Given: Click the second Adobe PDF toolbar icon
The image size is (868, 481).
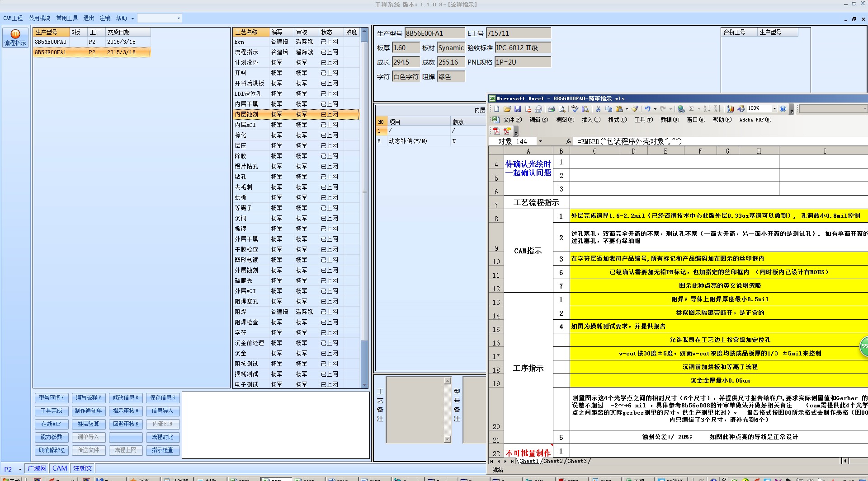Looking at the screenshot, I should 507,131.
